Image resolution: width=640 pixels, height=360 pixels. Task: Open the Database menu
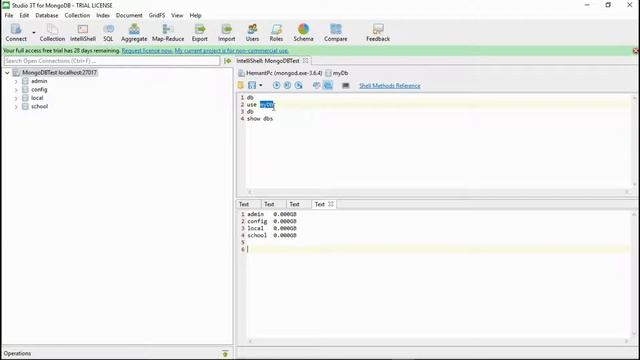coord(47,15)
